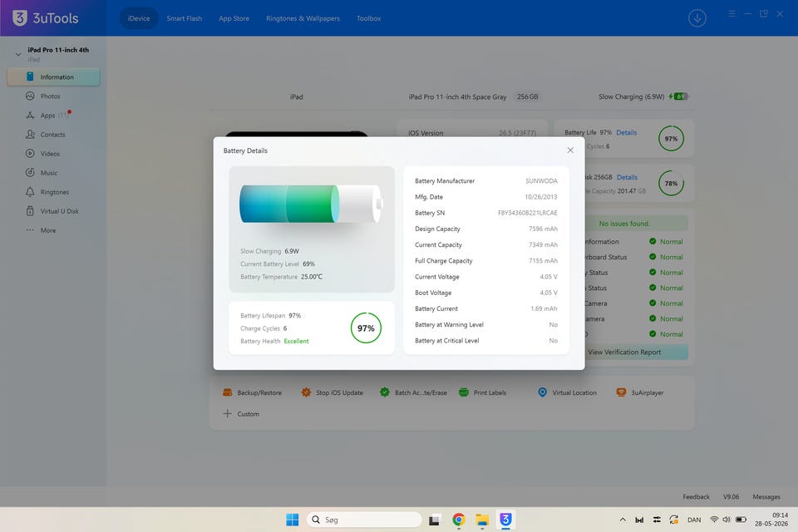Click the 97% Battery Life ring behind dialog
Viewport: 798px width, 532px height.
(x=671, y=139)
